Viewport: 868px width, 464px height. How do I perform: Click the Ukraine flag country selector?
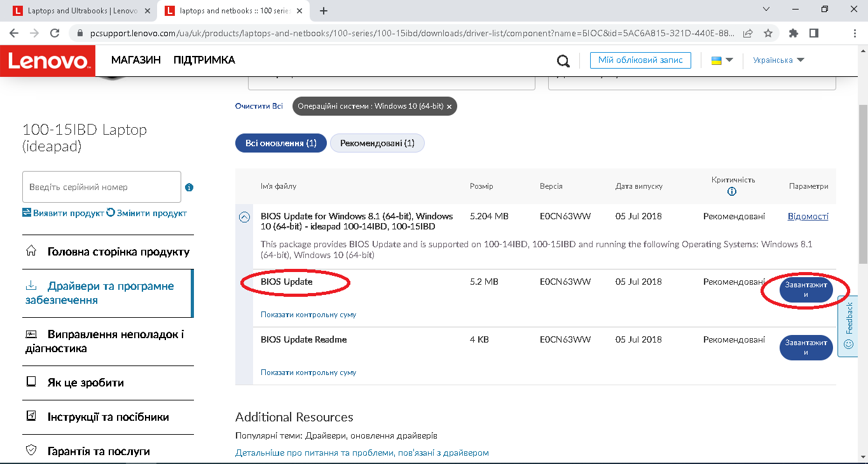(x=722, y=60)
